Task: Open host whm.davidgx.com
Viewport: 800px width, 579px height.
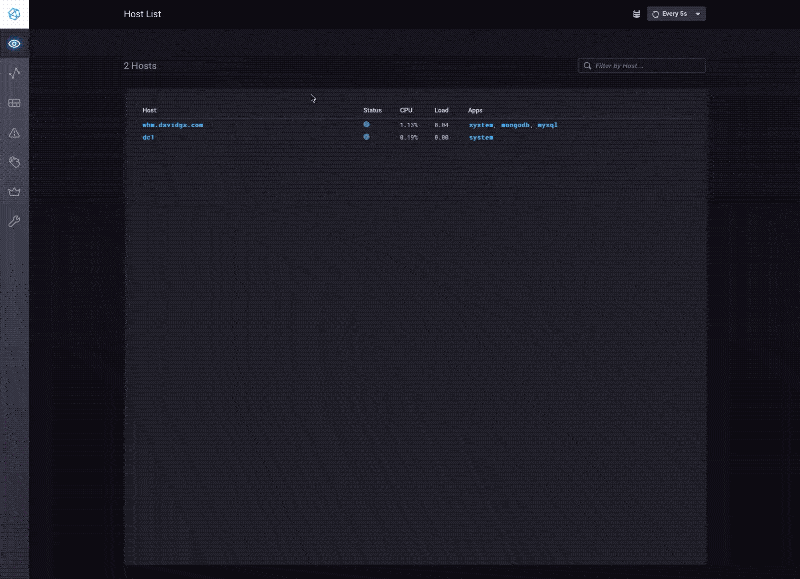Action: tap(173, 125)
